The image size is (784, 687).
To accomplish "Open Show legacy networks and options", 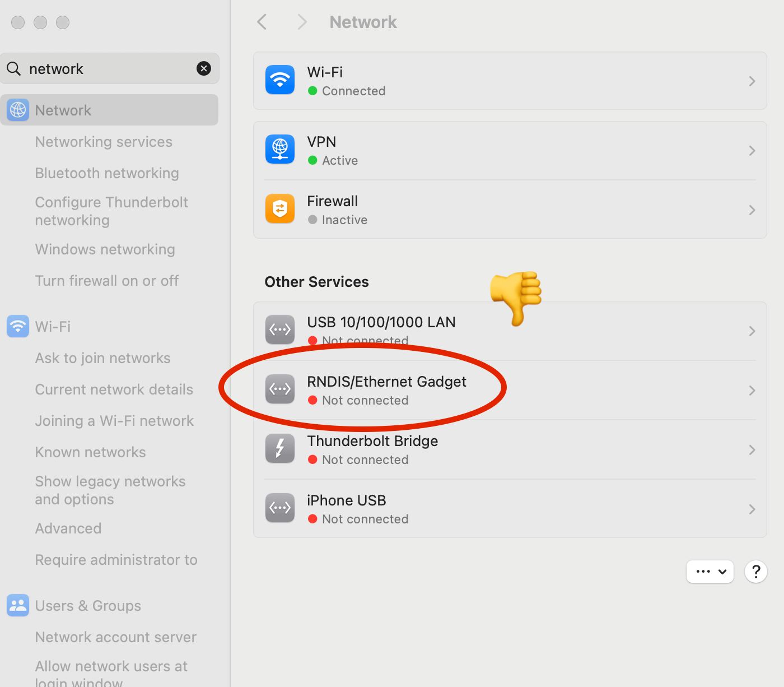I will coord(110,490).
